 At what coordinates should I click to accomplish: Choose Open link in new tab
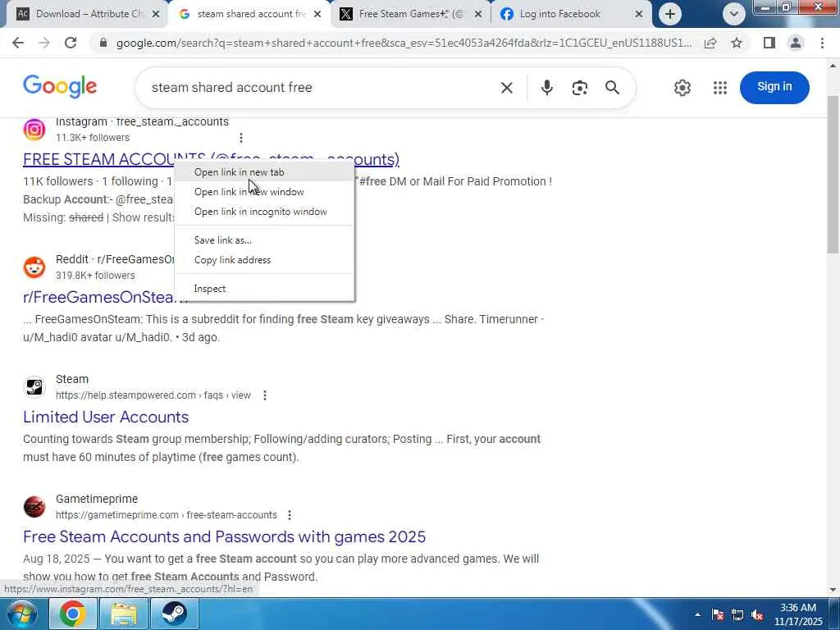click(265, 172)
